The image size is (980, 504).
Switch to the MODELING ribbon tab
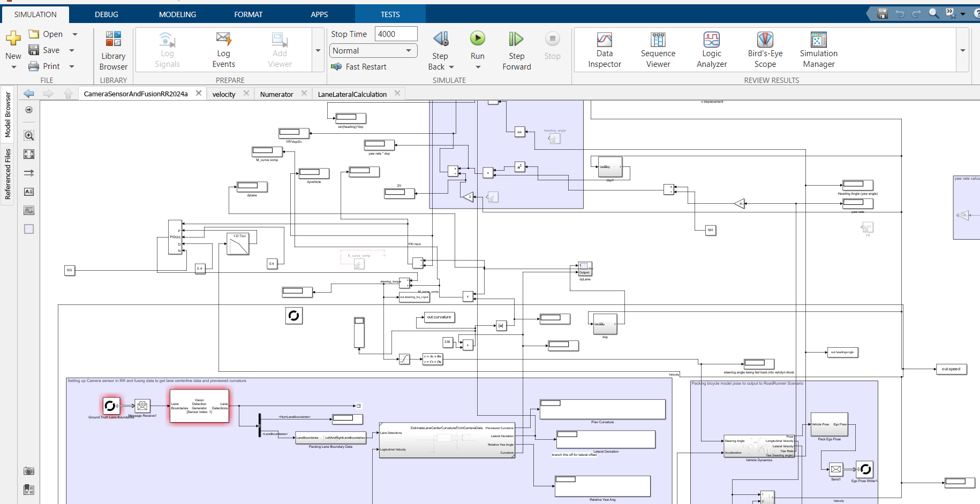click(177, 14)
